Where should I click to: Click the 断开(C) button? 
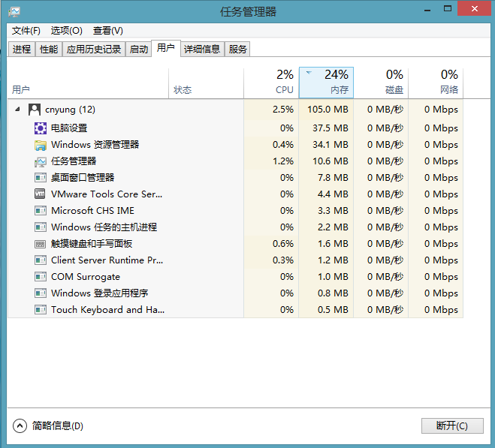click(x=452, y=426)
